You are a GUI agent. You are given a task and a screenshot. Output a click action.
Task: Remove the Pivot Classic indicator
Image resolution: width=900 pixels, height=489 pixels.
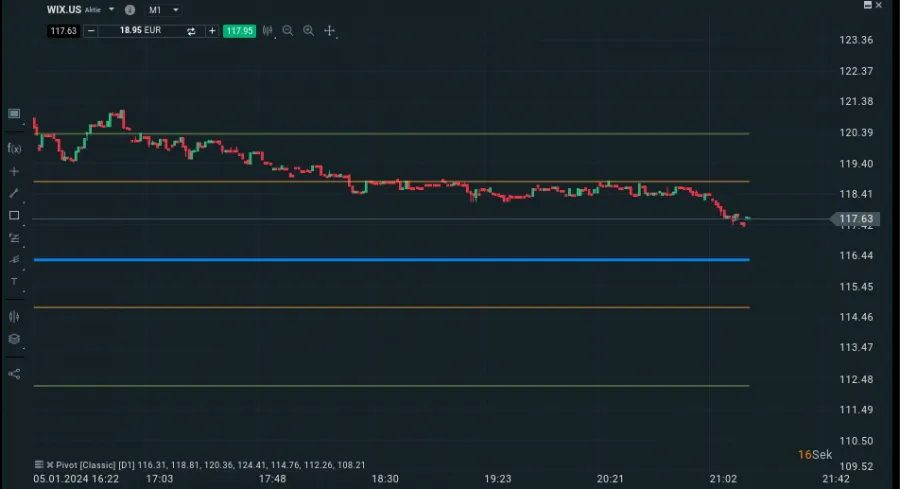click(50, 465)
